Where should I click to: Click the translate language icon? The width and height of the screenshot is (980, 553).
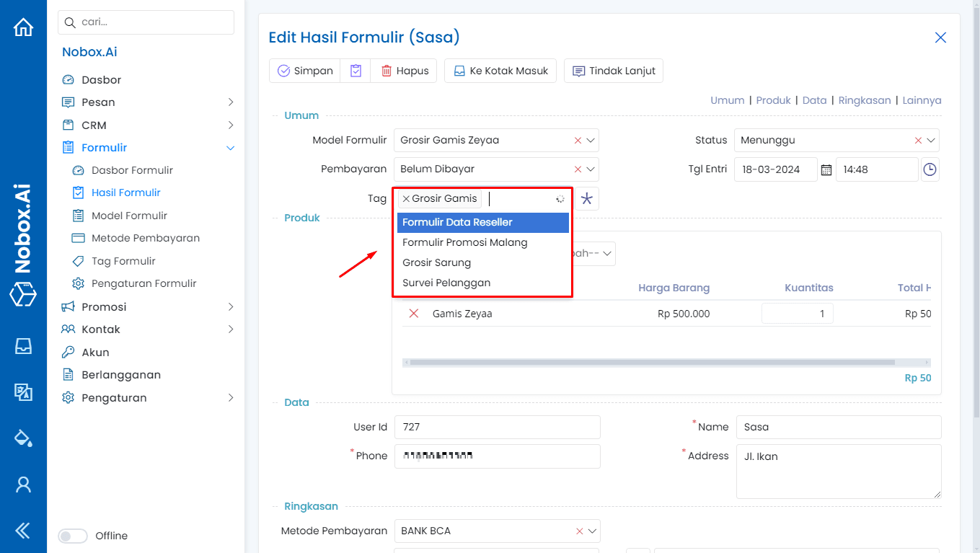tap(23, 391)
